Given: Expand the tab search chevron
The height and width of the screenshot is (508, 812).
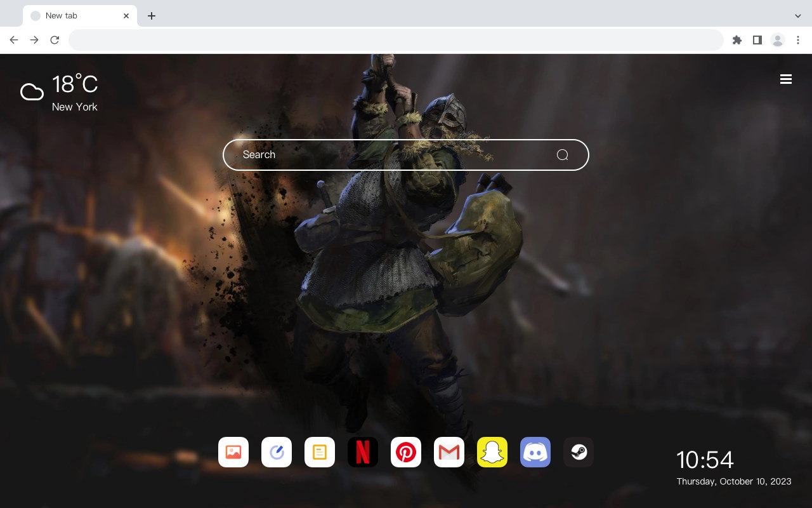Looking at the screenshot, I should [x=798, y=16].
